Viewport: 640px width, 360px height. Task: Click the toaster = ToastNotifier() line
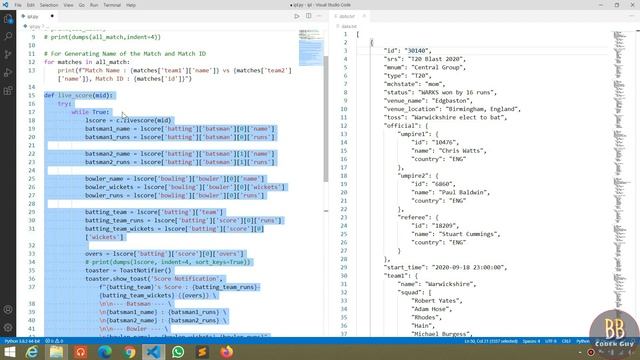point(128,270)
